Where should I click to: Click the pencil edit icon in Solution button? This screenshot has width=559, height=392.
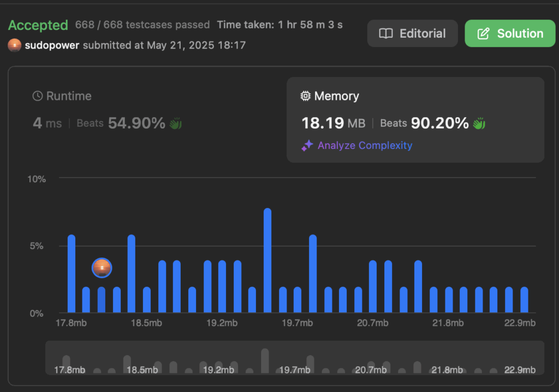pos(484,33)
